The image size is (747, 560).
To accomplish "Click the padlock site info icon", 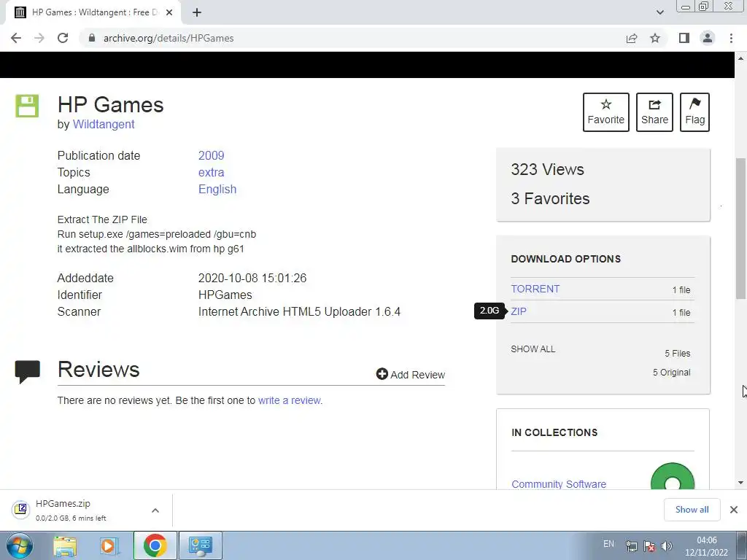I will (92, 38).
